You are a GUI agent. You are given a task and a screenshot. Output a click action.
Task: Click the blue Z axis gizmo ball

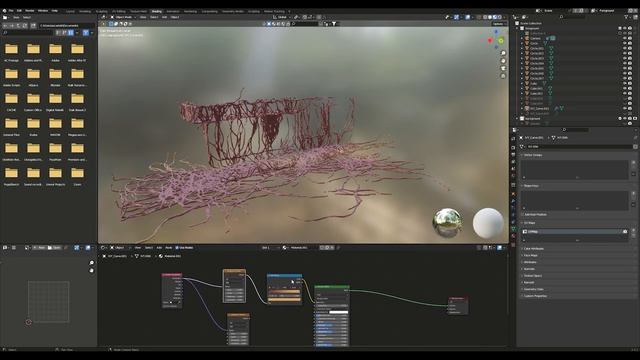pyautogui.click(x=496, y=31)
